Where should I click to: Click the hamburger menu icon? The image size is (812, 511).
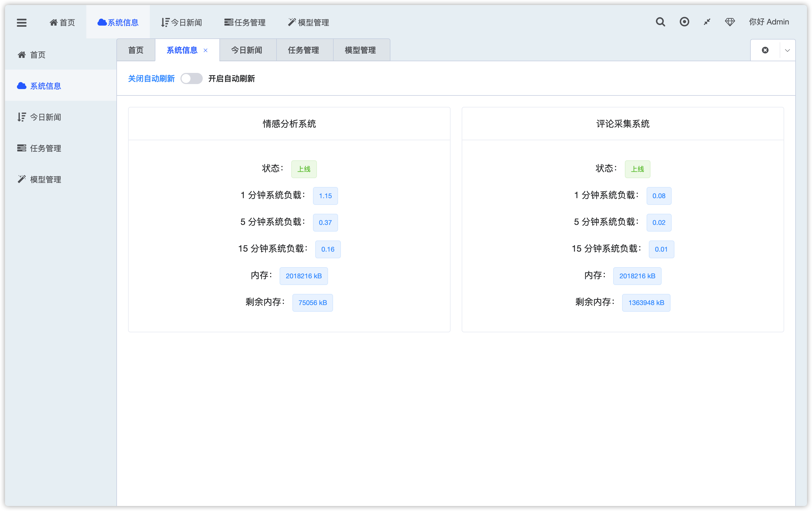22,23
